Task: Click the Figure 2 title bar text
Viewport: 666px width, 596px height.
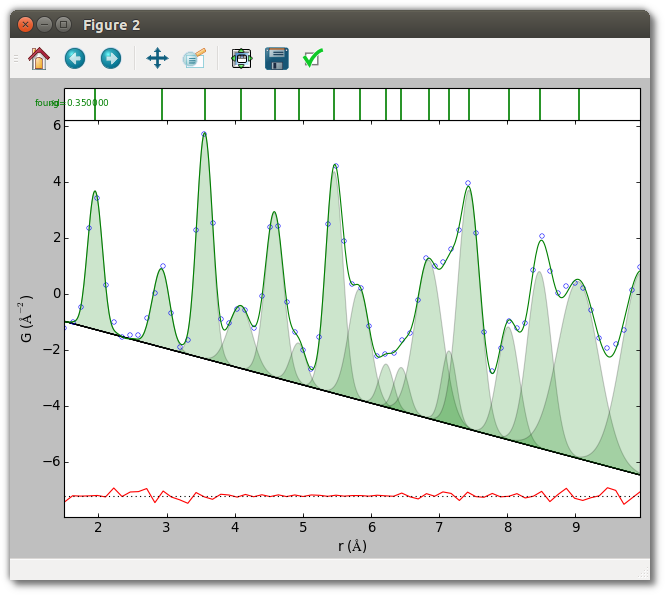Action: click(111, 24)
